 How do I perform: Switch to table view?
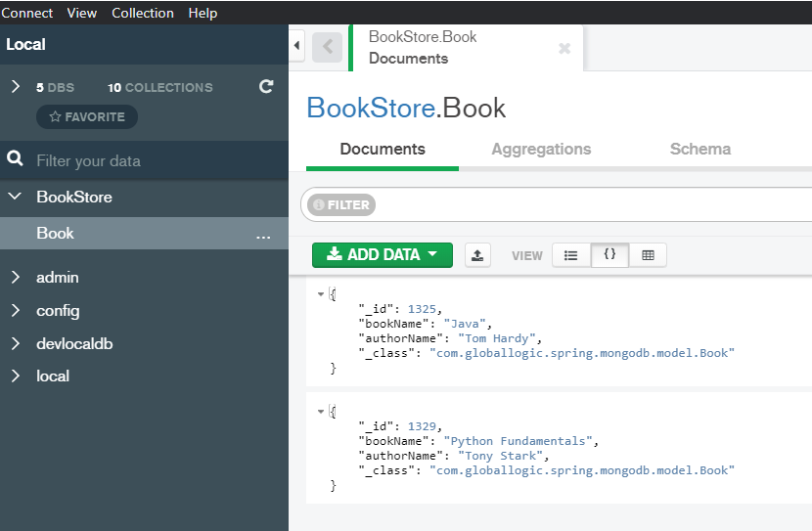pos(648,255)
